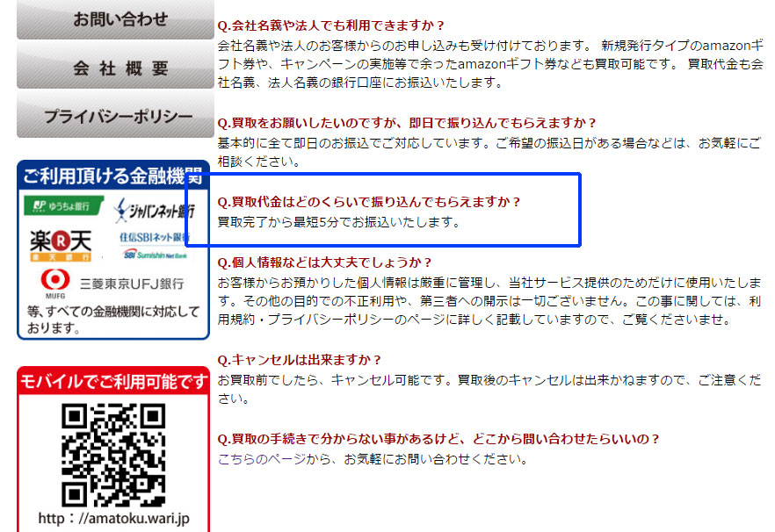Image resolution: width=775 pixels, height=532 pixels.
Task: Select question 会社名義や法人でも利用できますか
Action: (331, 25)
